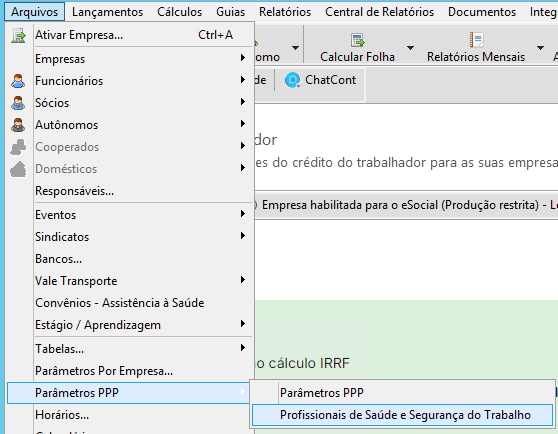Image resolution: width=558 pixels, height=434 pixels.
Task: Select Convênios - Assistência à Saúde
Action: pos(130,303)
